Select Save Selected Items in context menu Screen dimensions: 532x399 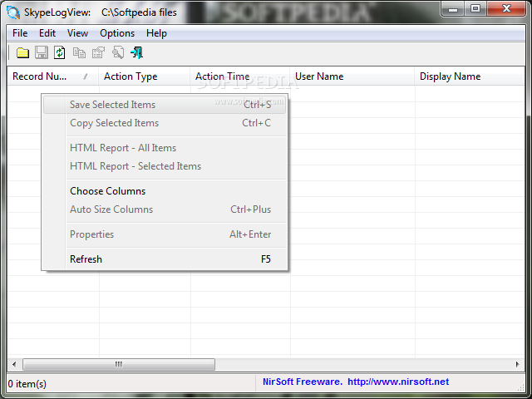[x=165, y=105]
